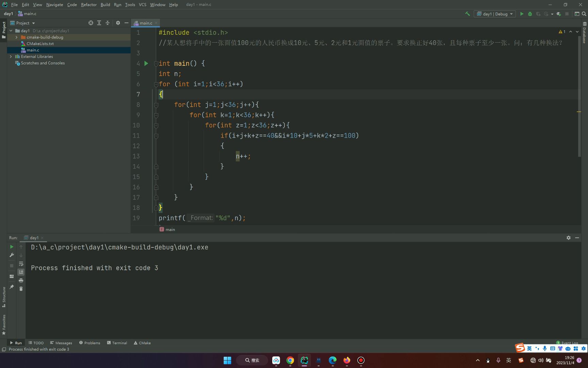Fold the main() function at line 4
The width and height of the screenshot is (588, 368).
(156, 64)
